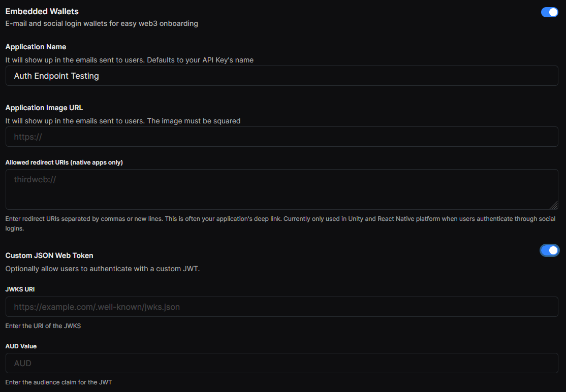This screenshot has width=566, height=392.
Task: Toggle the blue switch beside Embedded Wallets
Action: [549, 12]
